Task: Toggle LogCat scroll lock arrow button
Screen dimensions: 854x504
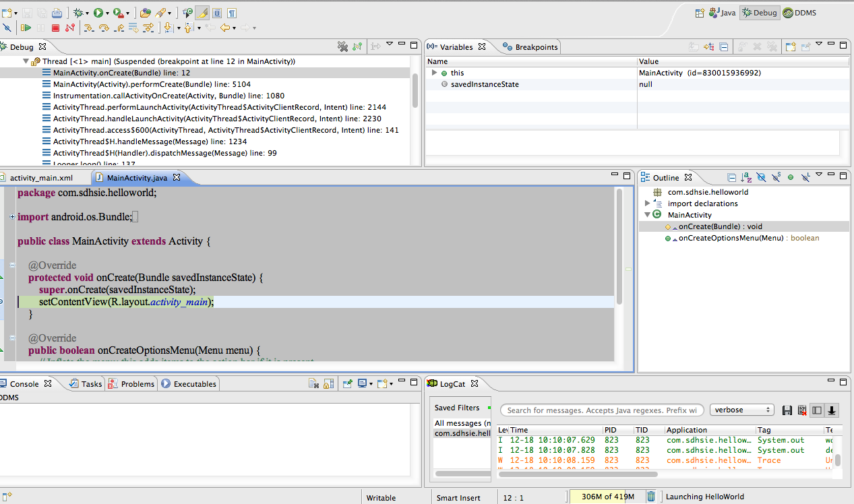Action: point(832,410)
